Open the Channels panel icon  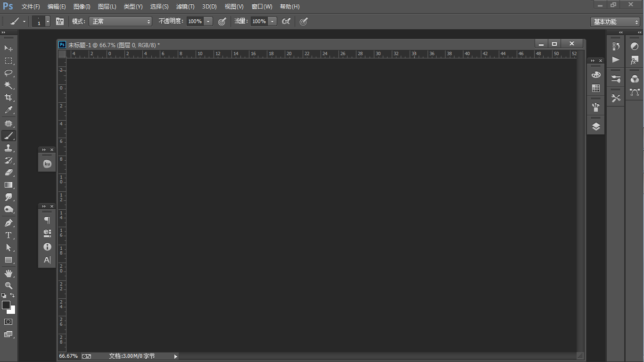tap(634, 79)
